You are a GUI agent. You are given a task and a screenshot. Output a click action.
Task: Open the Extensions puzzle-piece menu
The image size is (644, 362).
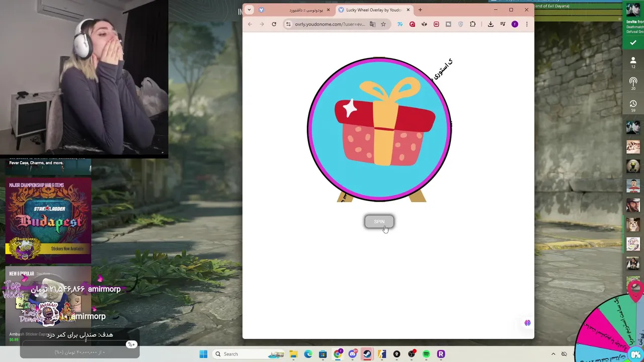click(x=472, y=24)
